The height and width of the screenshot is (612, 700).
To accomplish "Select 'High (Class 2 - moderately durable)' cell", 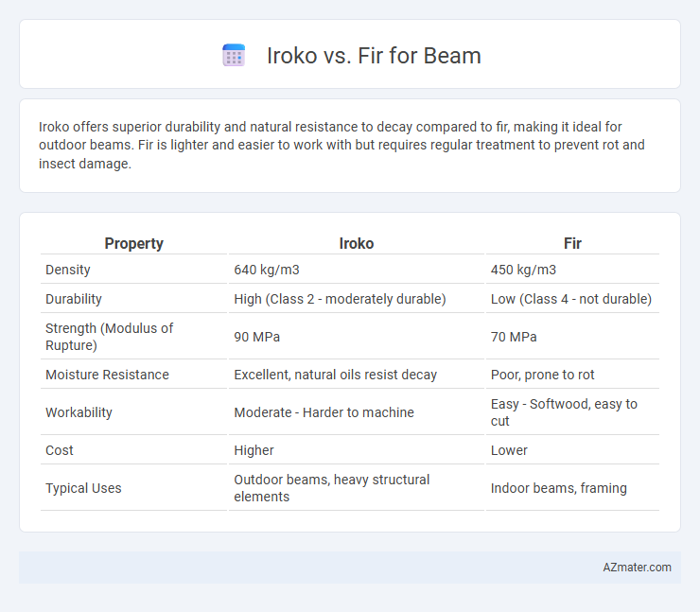I will pyautogui.click(x=340, y=299).
